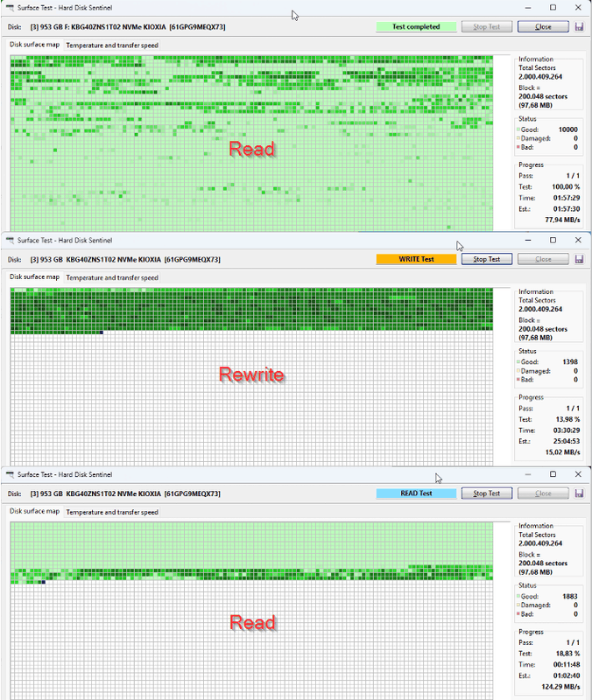592x700 pixels.
Task: Switch to Temperature and transfer speed in the READ Test window
Action: click(112, 512)
